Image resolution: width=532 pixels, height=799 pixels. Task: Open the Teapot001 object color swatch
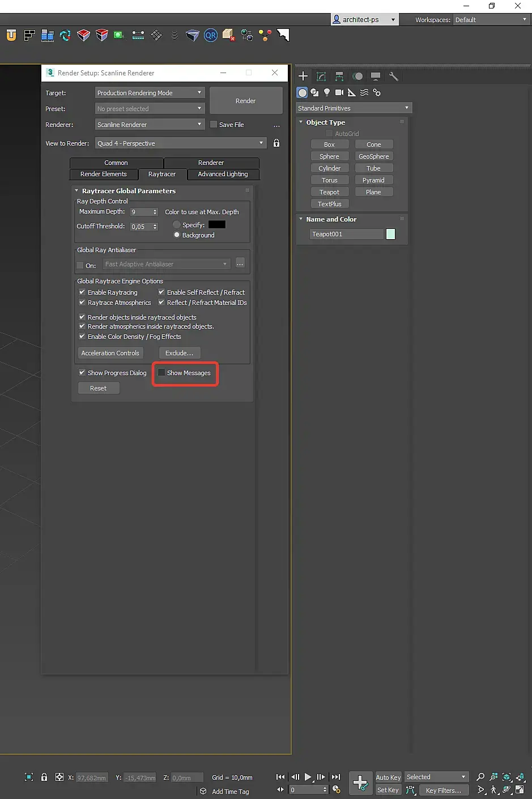(x=390, y=234)
